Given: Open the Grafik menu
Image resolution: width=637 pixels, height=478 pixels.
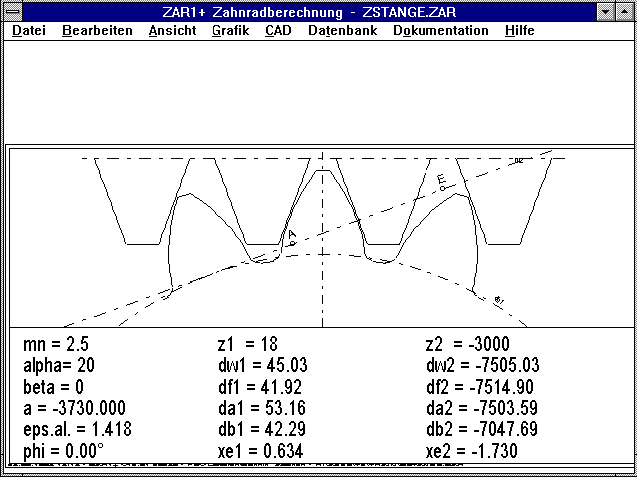Looking at the screenshot, I should (230, 30).
